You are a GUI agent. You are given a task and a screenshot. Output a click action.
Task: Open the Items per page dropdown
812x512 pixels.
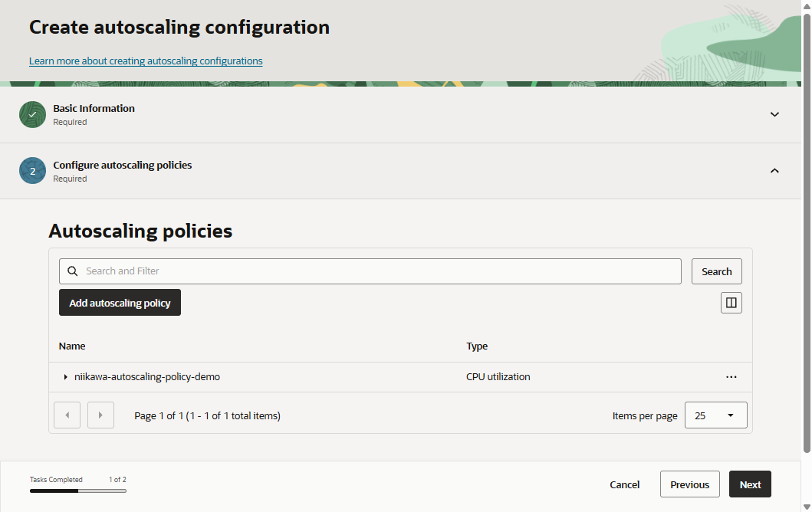pos(715,415)
